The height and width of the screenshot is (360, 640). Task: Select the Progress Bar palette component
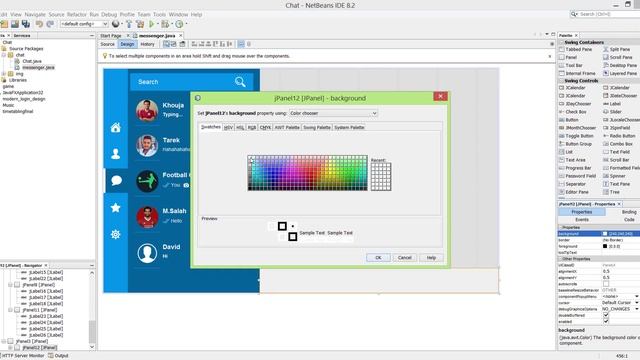tap(575, 168)
